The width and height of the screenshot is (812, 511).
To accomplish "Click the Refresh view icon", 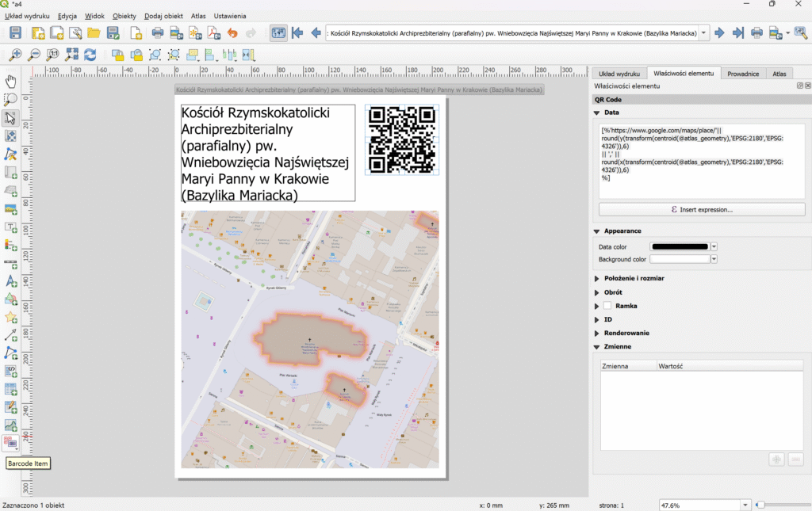I will [90, 55].
